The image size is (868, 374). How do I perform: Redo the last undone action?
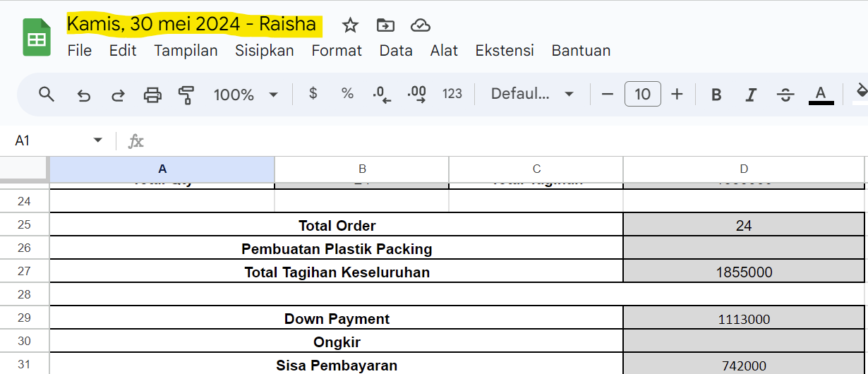[x=119, y=95]
